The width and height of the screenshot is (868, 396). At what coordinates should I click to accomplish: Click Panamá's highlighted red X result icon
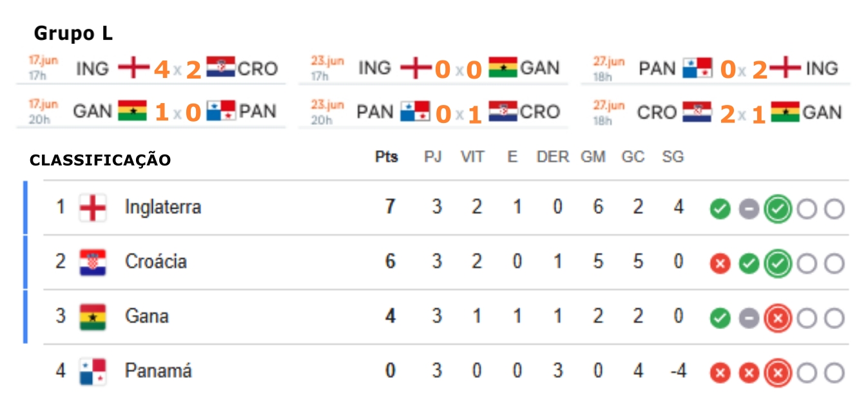[778, 373]
